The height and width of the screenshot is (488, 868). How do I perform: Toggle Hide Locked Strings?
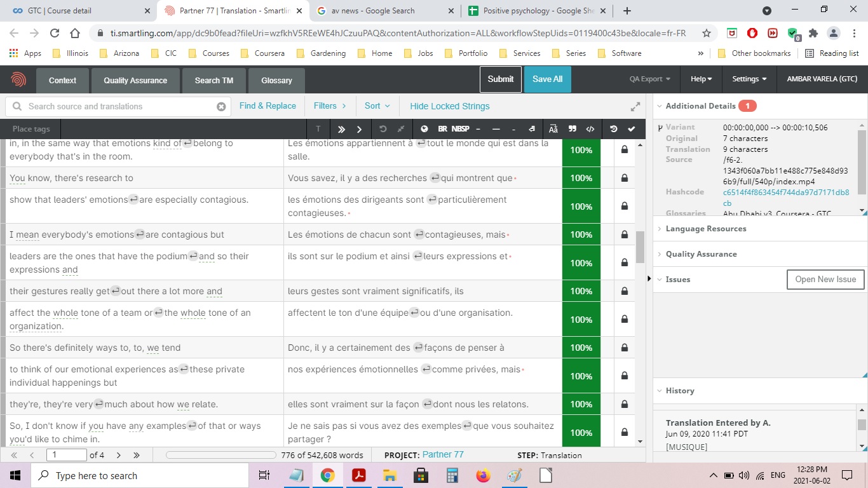449,106
